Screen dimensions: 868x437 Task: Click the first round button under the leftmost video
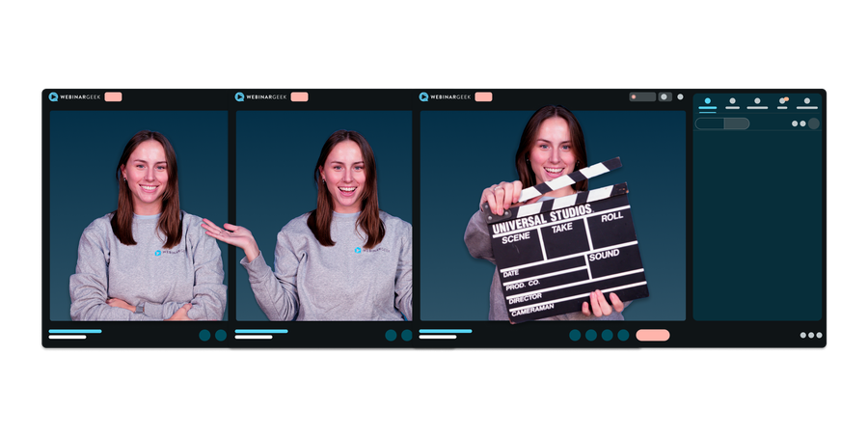tap(204, 335)
